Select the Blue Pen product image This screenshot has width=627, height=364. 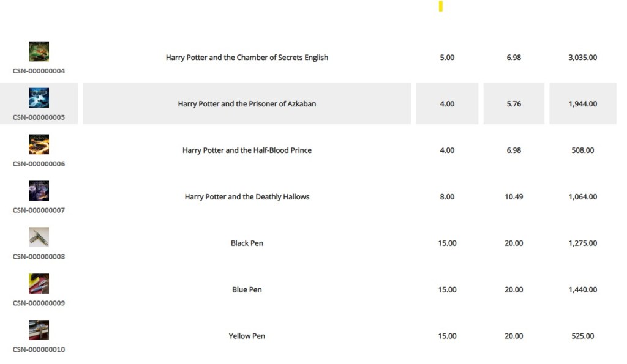39,284
